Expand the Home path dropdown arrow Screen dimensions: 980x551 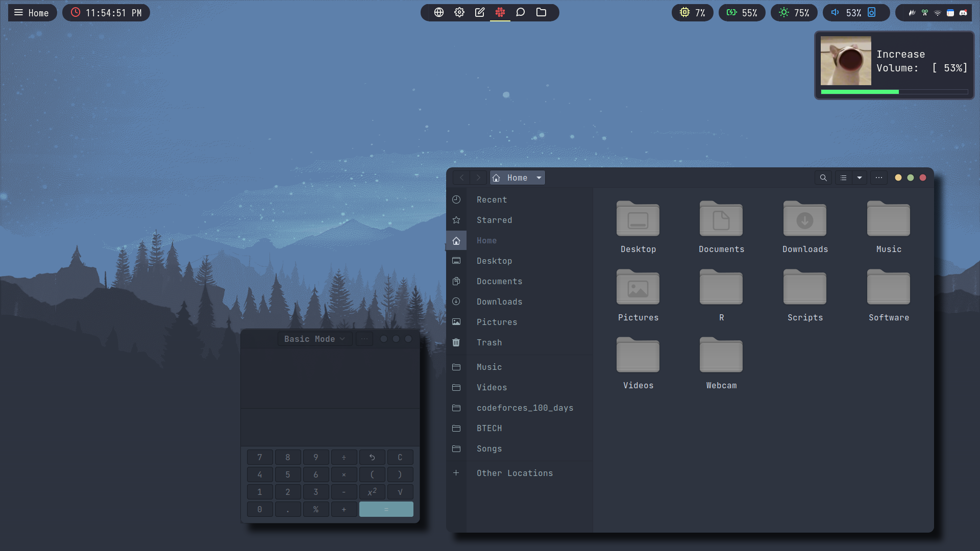pyautogui.click(x=539, y=178)
